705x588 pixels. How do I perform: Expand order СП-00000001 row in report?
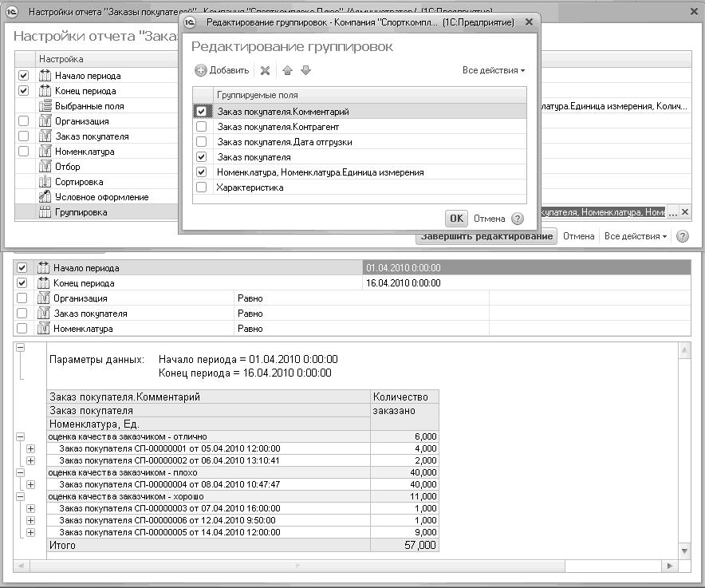coord(31,449)
